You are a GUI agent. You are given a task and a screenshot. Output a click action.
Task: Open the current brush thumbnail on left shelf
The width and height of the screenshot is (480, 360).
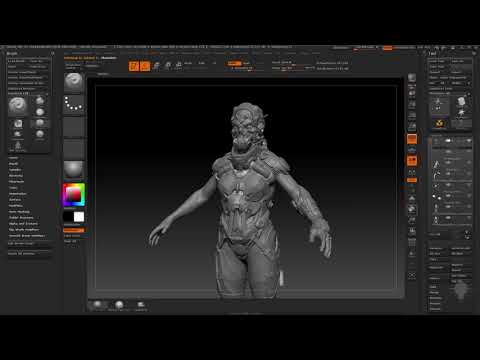74,82
